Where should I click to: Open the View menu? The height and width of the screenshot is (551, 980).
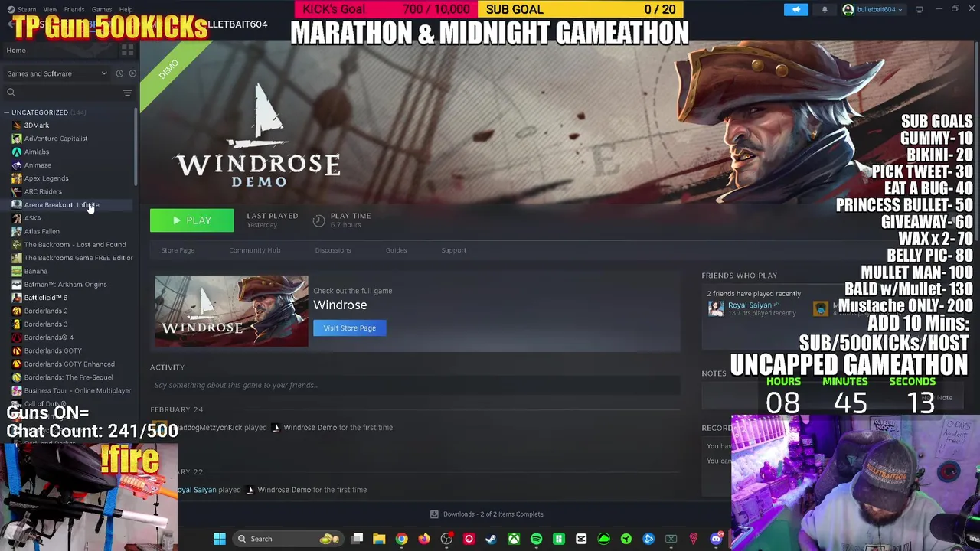point(50,9)
